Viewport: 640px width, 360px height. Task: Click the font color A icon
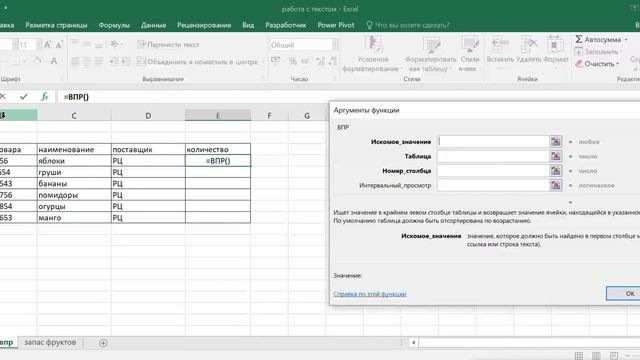pyautogui.click(x=53, y=61)
